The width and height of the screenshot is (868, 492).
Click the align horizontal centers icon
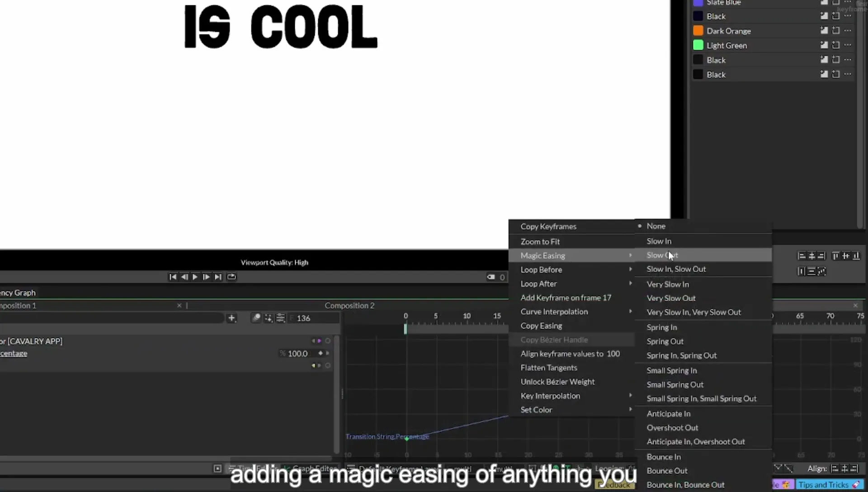pyautogui.click(x=811, y=256)
